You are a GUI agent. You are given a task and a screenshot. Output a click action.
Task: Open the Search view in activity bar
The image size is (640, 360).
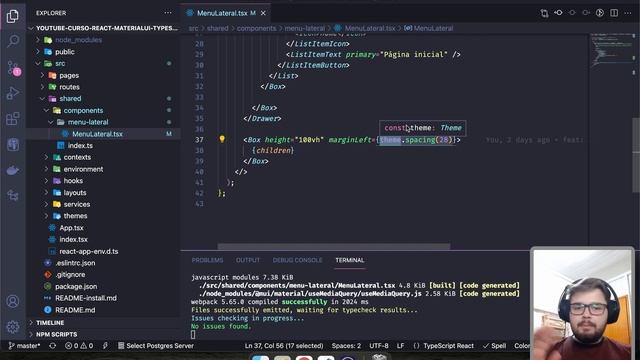point(13,41)
